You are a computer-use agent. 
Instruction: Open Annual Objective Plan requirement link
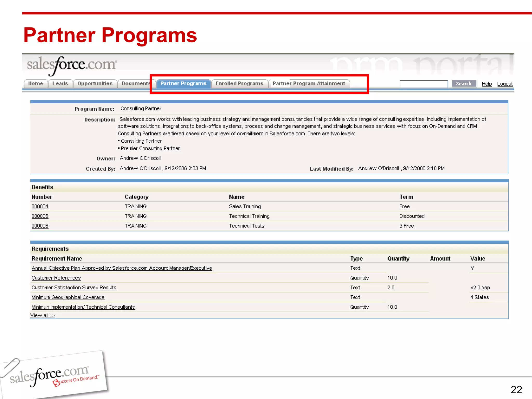point(122,268)
